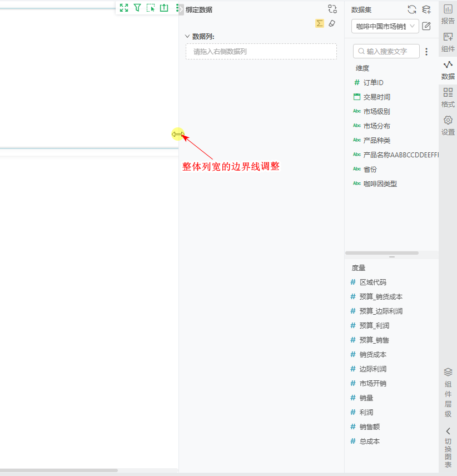
Task: Open the 报告 sidebar tab
Action: click(x=448, y=14)
